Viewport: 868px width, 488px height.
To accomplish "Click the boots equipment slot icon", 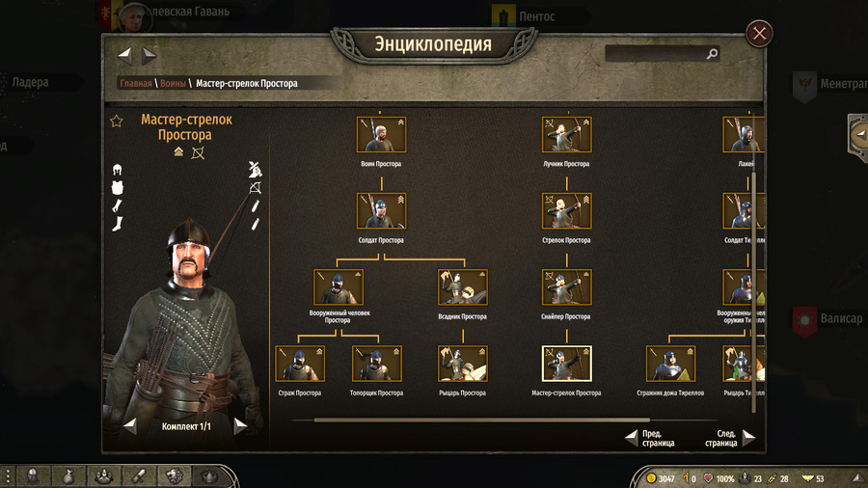I will pyautogui.click(x=118, y=224).
